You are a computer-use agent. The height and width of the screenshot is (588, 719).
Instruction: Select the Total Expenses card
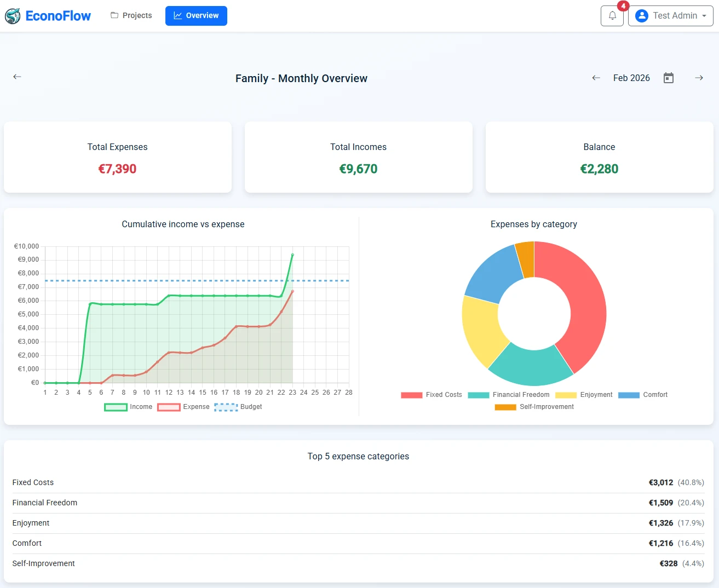[x=117, y=157]
